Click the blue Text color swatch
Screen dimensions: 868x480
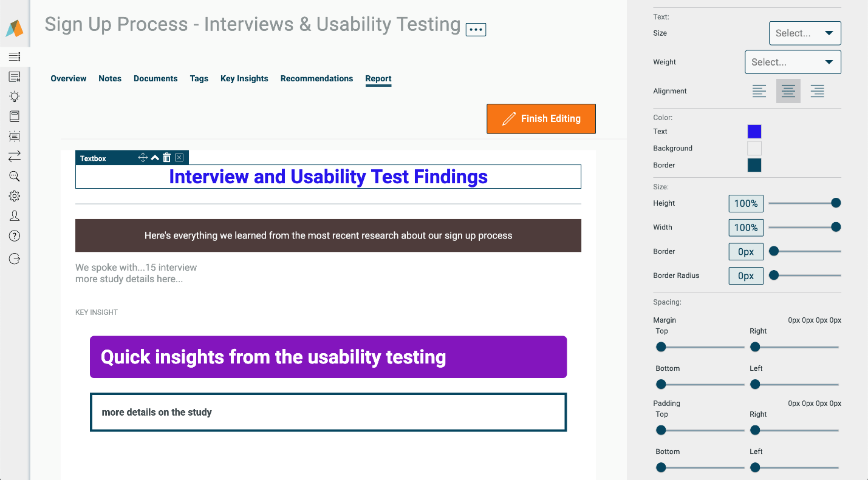[x=754, y=132]
